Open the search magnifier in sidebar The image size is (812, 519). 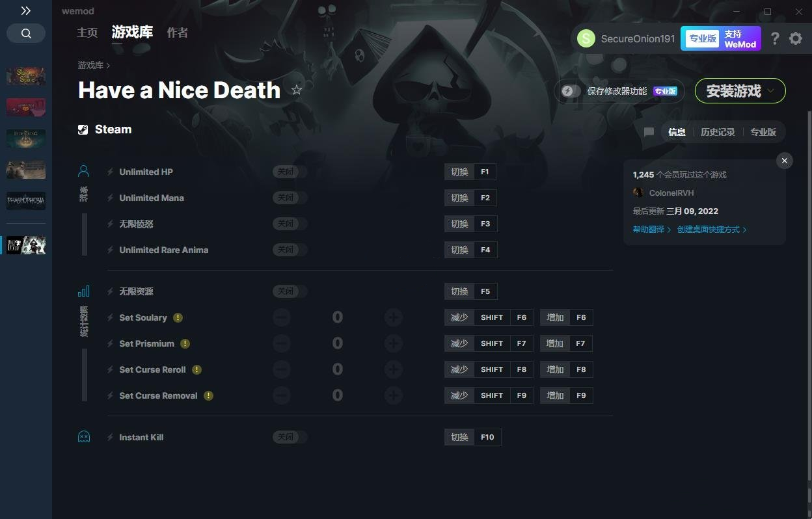point(26,33)
